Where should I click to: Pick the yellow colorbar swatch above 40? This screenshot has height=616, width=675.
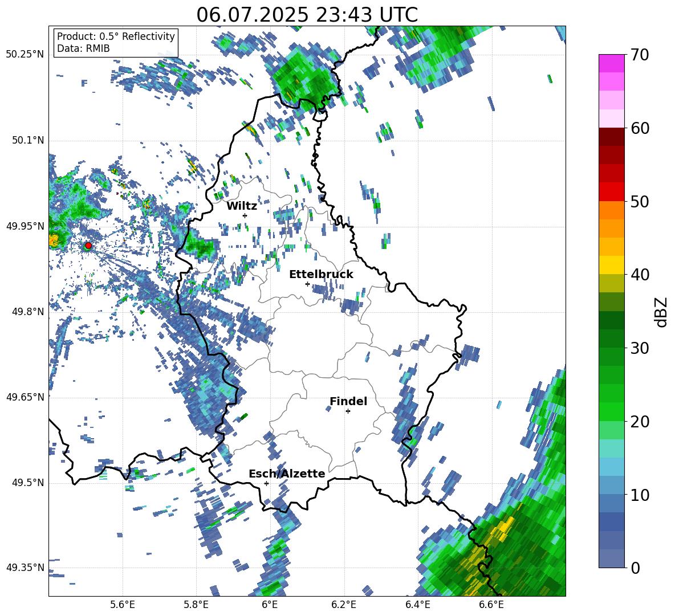(x=611, y=265)
